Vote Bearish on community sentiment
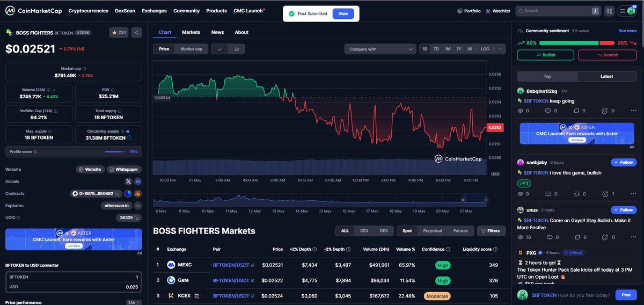Image resolution: width=644 pixels, height=305 pixels. [x=607, y=55]
